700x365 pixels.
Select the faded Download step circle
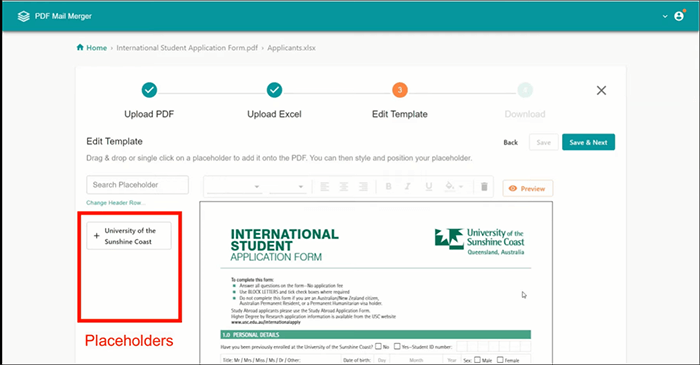(525, 90)
